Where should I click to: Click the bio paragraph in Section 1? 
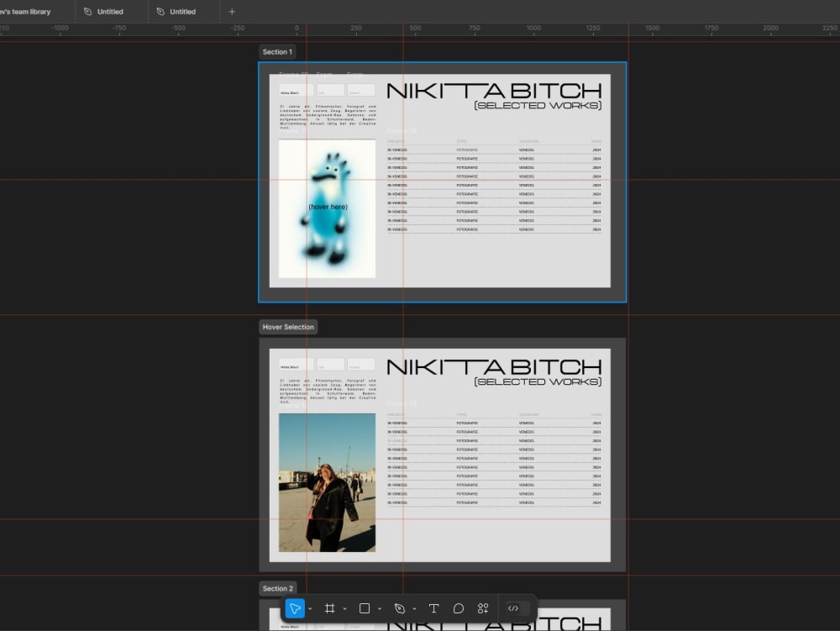click(328, 117)
